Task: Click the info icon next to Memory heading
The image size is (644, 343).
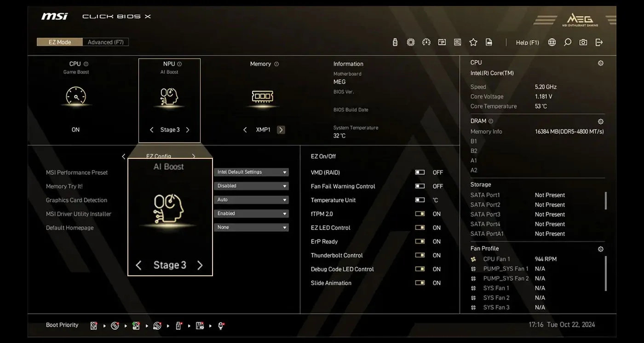Action: pos(276,64)
